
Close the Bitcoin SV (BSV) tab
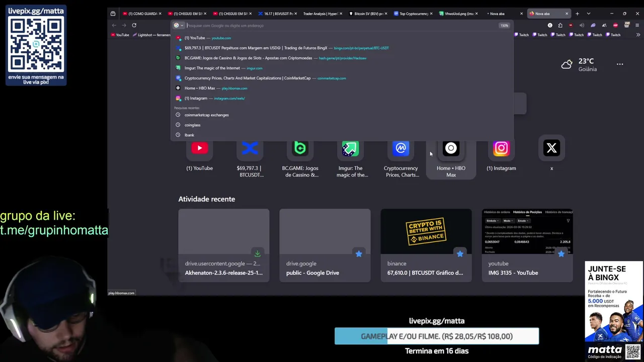pos(386,14)
